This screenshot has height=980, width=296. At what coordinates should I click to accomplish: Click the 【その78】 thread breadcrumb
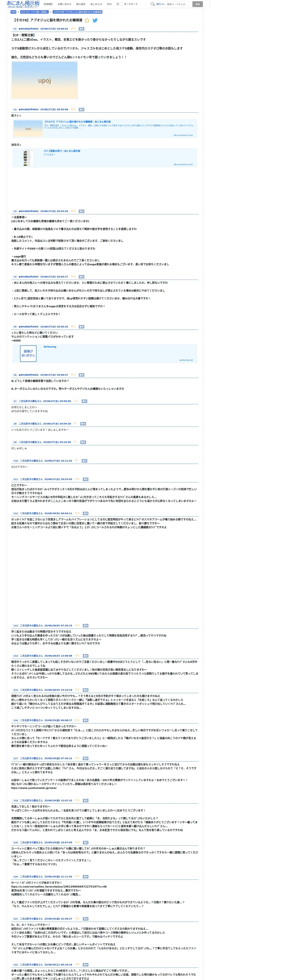coord(78,12)
